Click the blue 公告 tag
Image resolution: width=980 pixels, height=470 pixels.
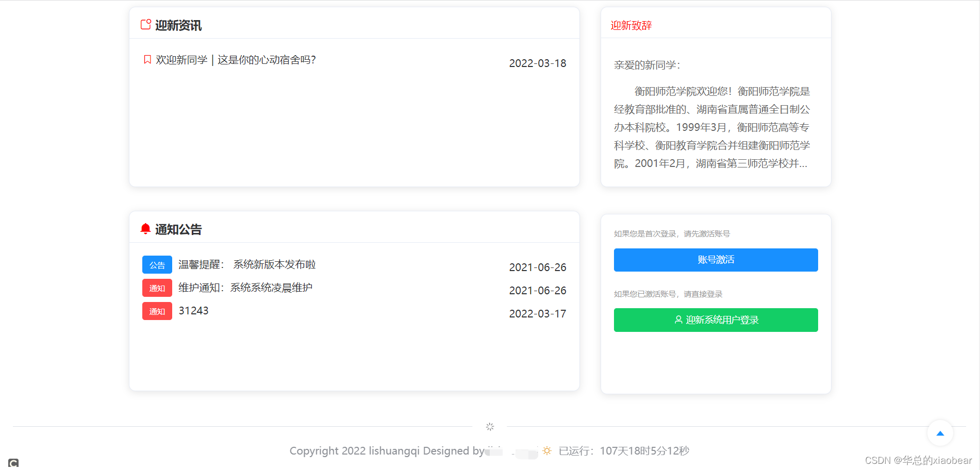[x=157, y=265]
